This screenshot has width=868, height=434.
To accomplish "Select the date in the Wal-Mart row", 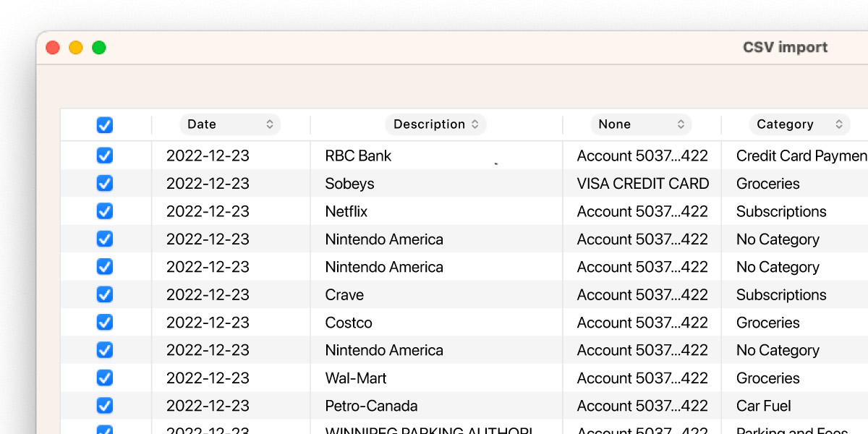I will [208, 378].
